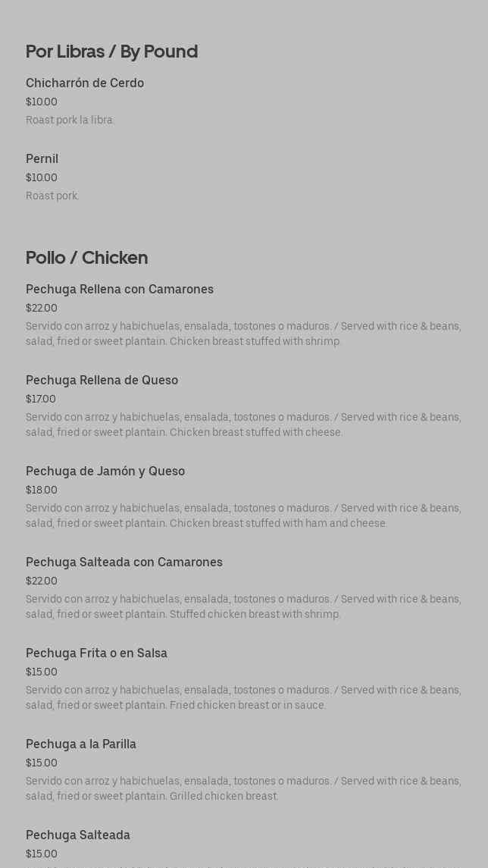Click the $22.00 price under Pechuga Rellena con Camarones
488x868 pixels.
click(42, 309)
